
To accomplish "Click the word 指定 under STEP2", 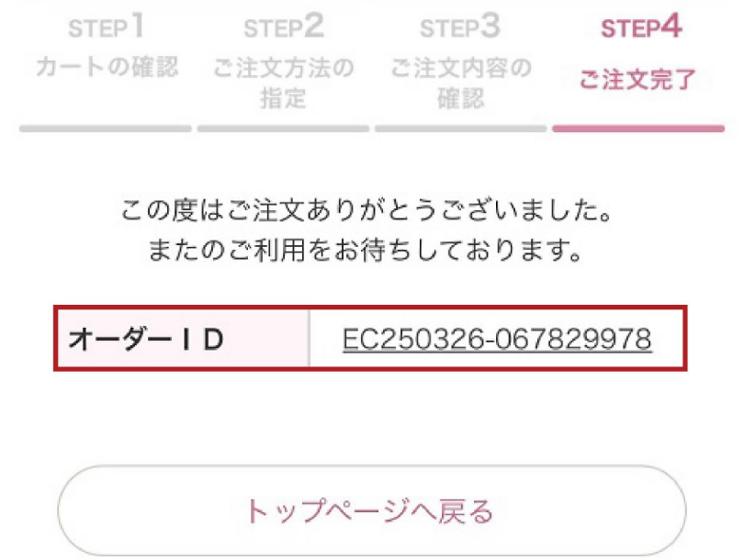I will [x=283, y=96].
